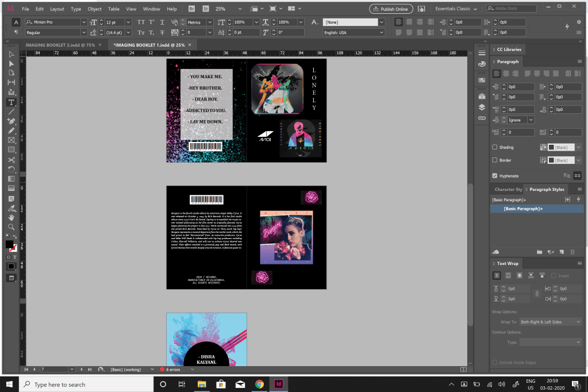Expand the English: USA language dropdown
Viewport: 588px width, 392px height.
pos(353,33)
